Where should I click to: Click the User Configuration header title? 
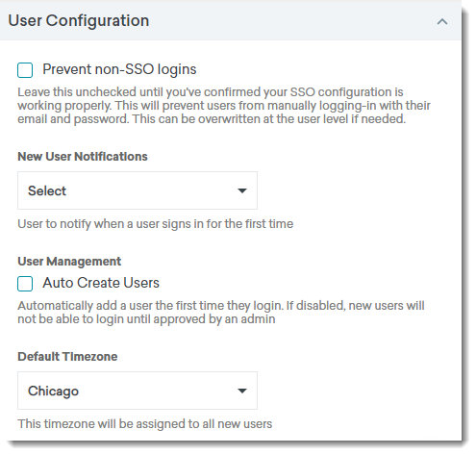[79, 21]
